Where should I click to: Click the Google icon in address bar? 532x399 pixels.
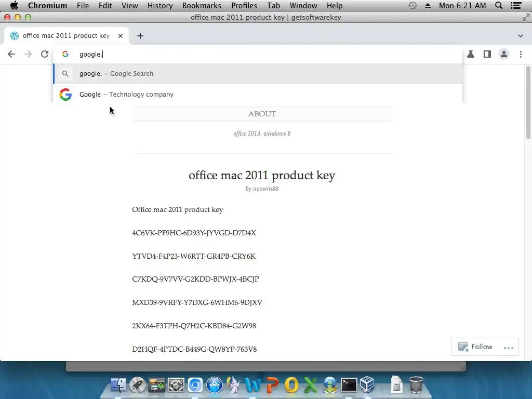tap(65, 54)
